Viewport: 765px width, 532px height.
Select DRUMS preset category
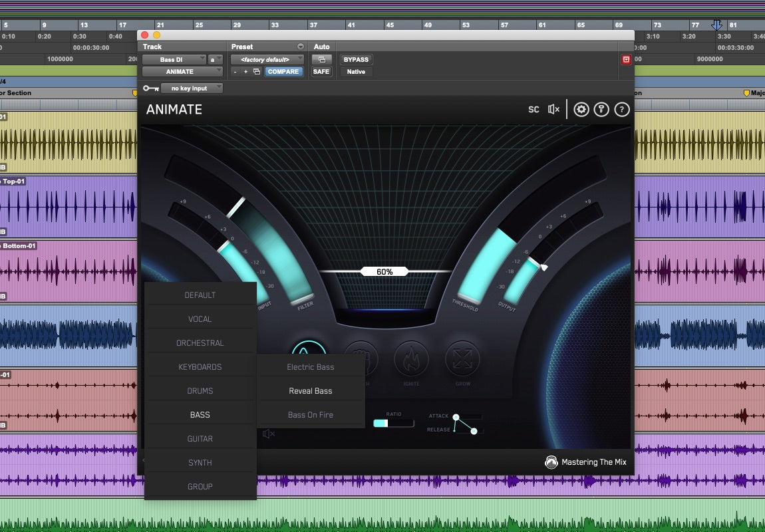coord(200,390)
